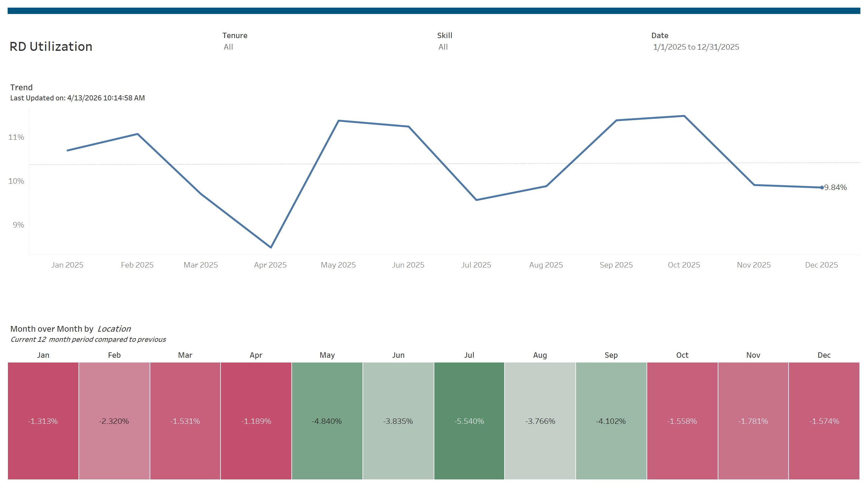Click the Oct cell showing -1.558%
The width and height of the screenshot is (868, 488).
(x=682, y=421)
